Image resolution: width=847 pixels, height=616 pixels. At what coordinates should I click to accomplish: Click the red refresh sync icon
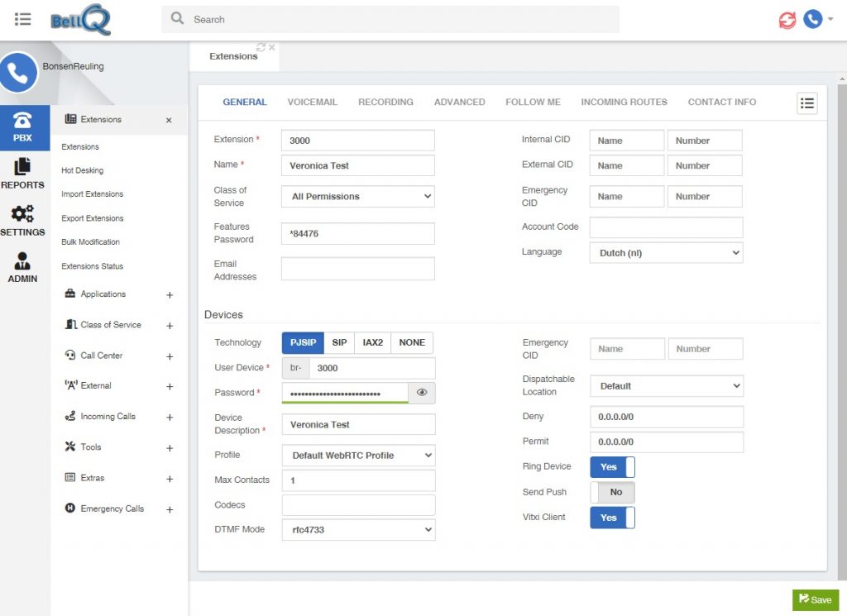787,20
